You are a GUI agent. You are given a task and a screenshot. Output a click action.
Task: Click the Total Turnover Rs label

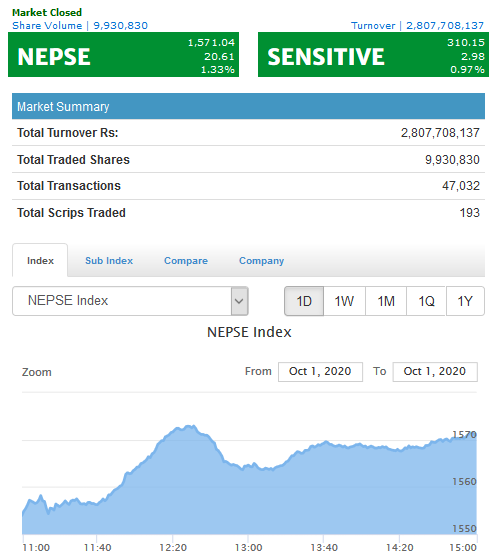[68, 133]
